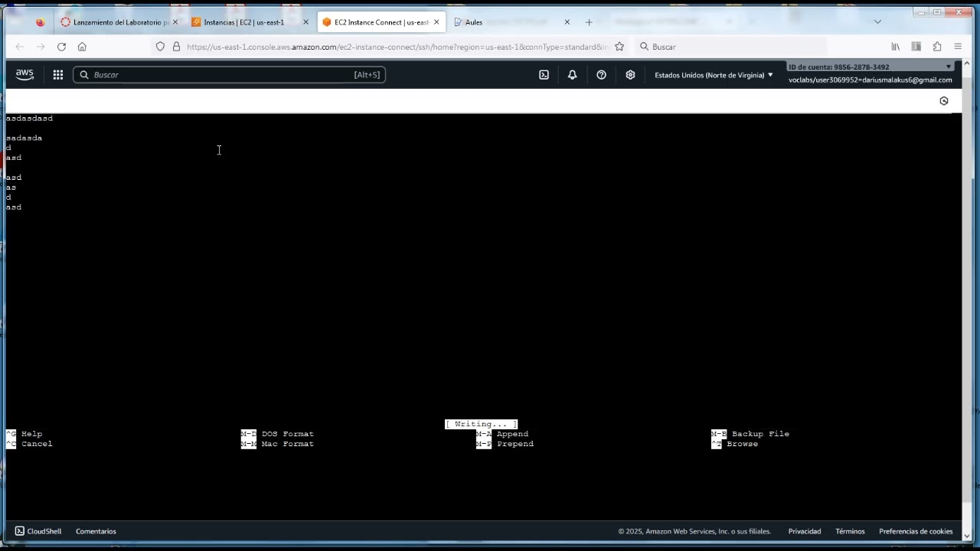This screenshot has width=980, height=551.
Task: Close the Aules tab
Action: click(x=567, y=22)
